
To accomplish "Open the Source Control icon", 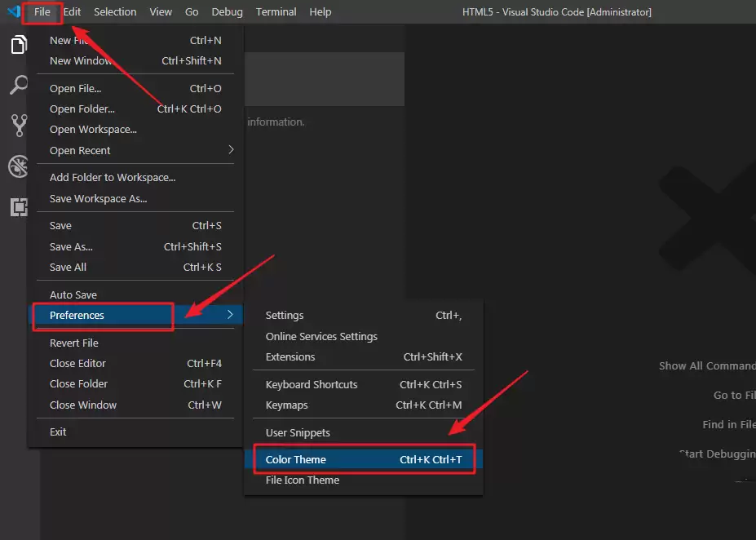I will 18,125.
